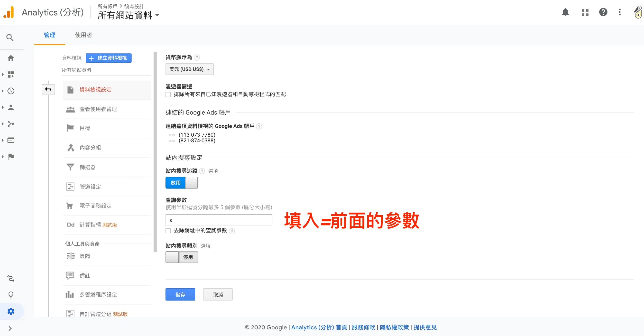Go to Home via house icon
Image resolution: width=644 pixels, height=336 pixels.
coord(11,58)
